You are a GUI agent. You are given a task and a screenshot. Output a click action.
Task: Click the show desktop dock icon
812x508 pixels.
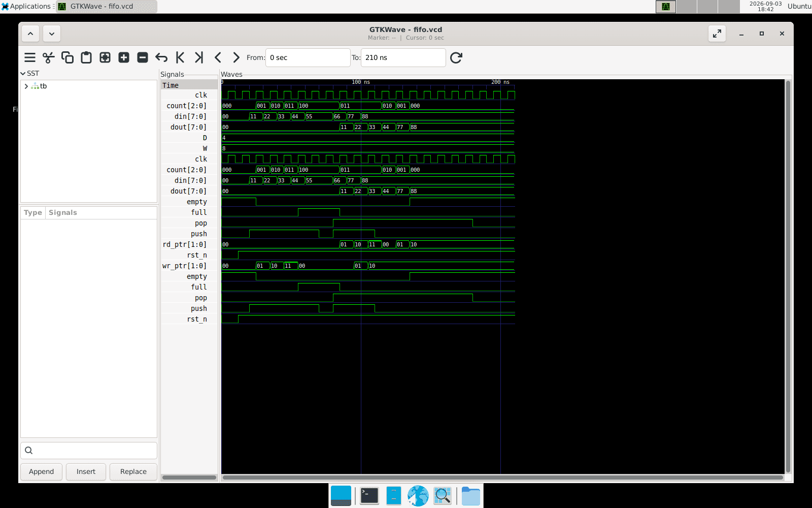[341, 496]
